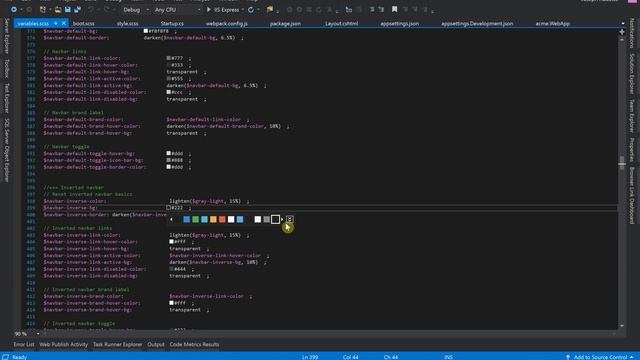Open the Toolbox side panel
The width and height of the screenshot is (640, 360).
click(x=6, y=68)
